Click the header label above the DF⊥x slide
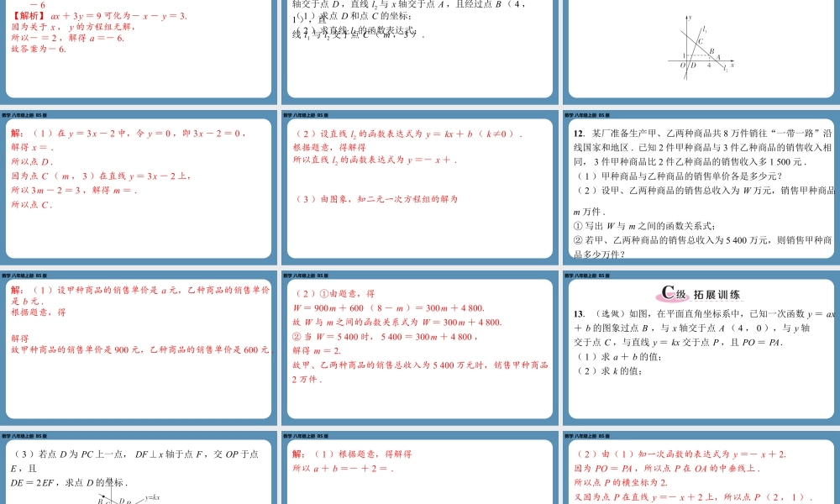840x504 pixels. [24, 436]
